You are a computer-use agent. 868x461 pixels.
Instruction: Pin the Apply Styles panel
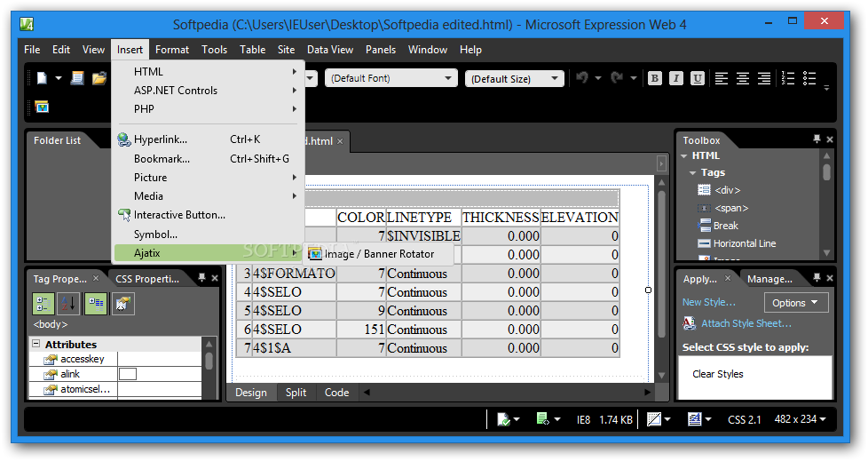817,278
